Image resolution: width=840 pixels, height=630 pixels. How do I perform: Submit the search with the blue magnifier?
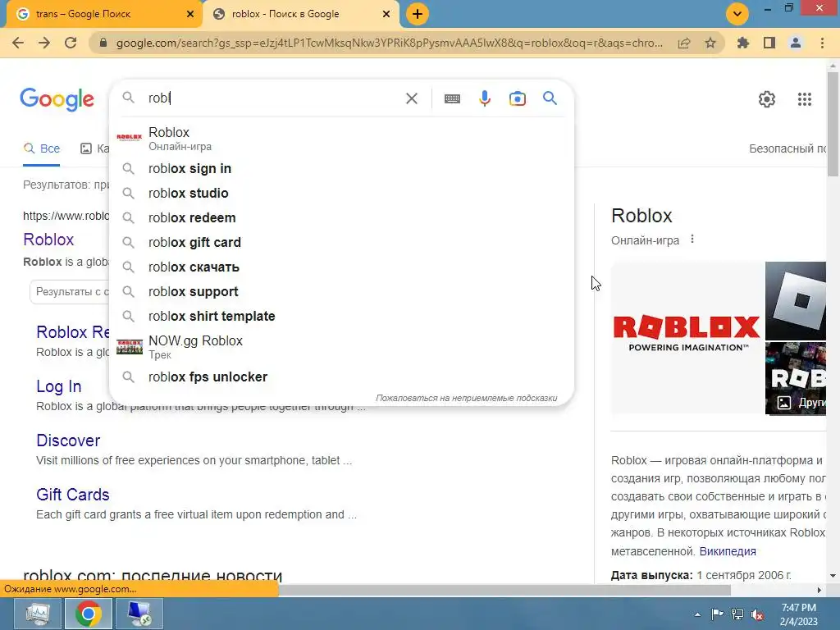pos(550,98)
